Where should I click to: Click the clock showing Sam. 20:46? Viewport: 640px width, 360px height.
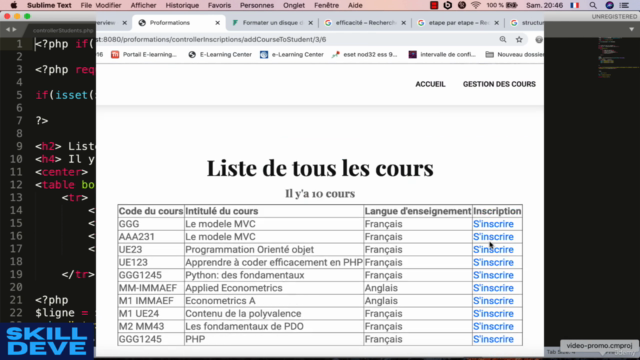click(x=545, y=5)
